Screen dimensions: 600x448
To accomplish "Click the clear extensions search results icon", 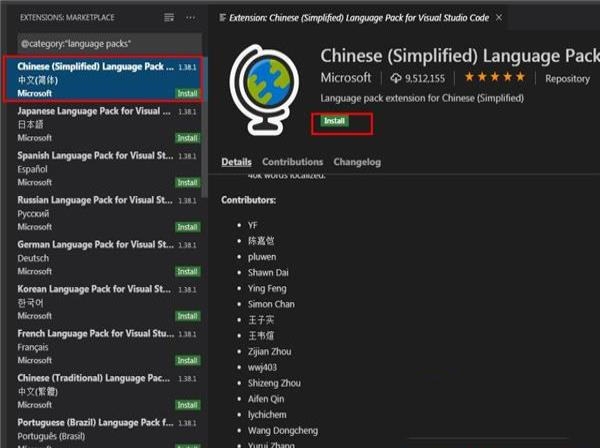I will (x=169, y=18).
